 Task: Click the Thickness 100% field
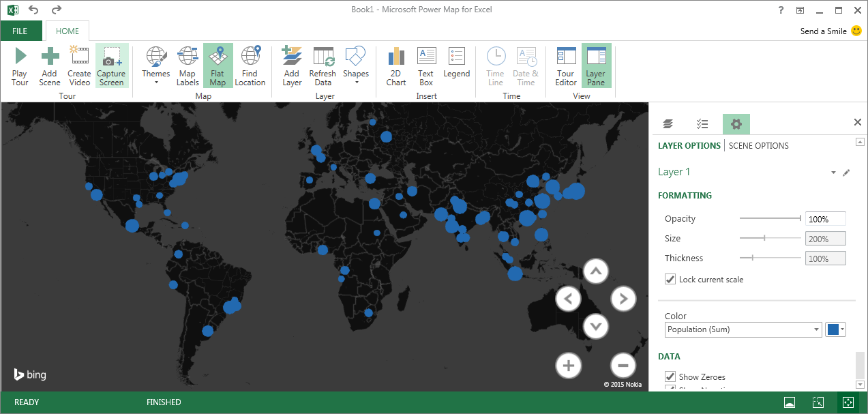[826, 258]
